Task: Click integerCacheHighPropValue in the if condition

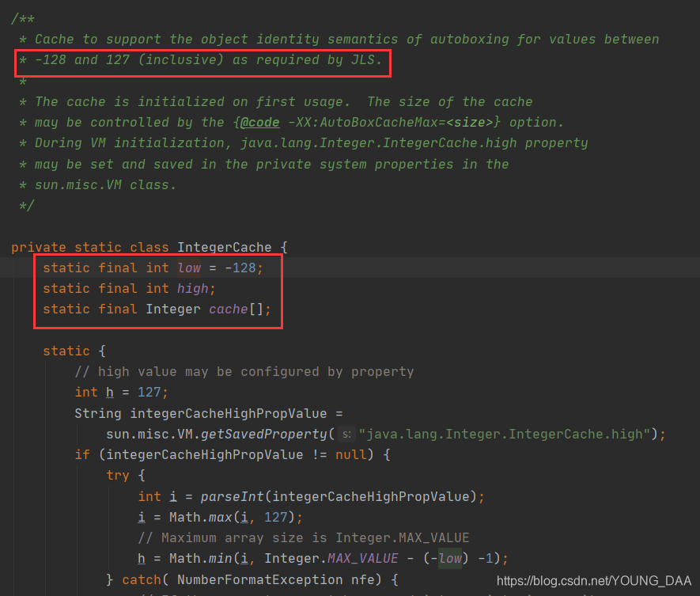Action: 205,455
